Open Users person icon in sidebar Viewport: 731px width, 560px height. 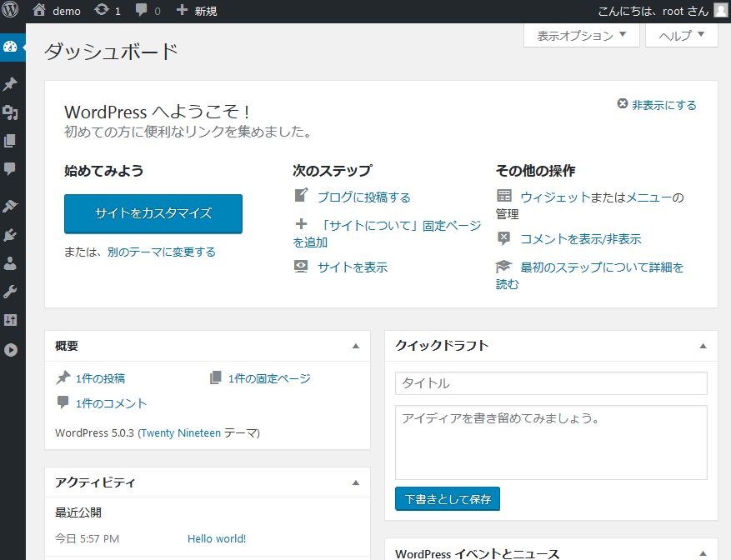pos(10,263)
